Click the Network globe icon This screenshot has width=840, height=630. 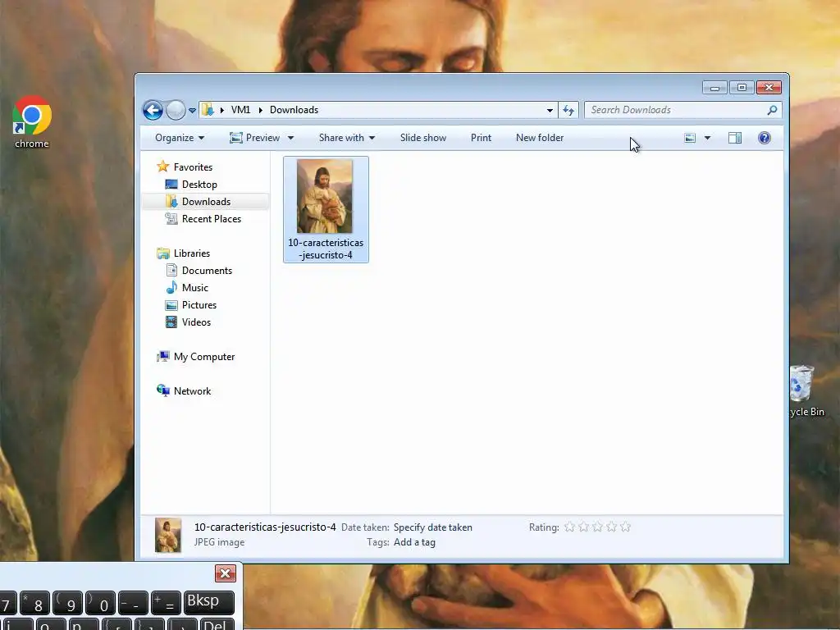coord(163,390)
